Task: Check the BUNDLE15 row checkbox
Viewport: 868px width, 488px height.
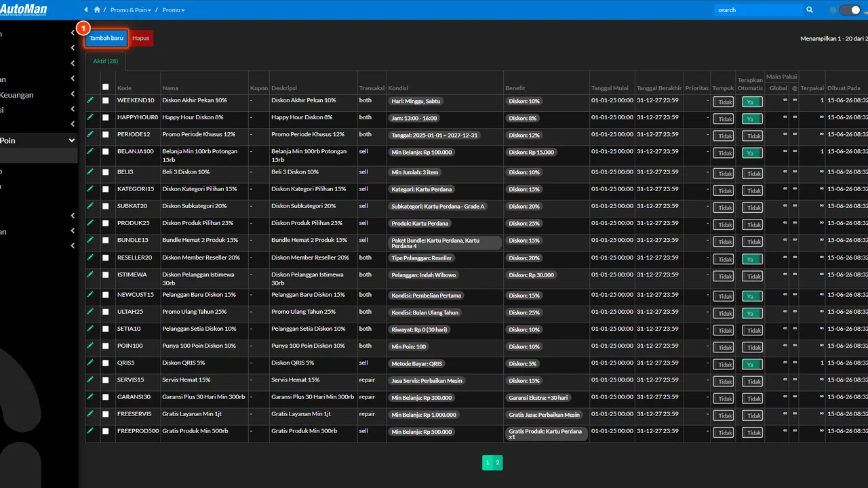Action: [x=105, y=240]
